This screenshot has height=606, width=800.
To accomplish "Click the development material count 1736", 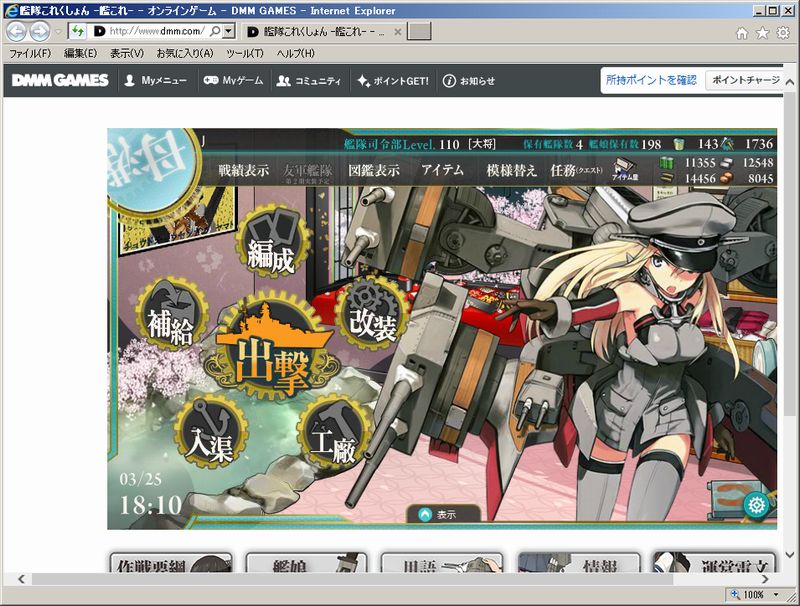I will 759,144.
